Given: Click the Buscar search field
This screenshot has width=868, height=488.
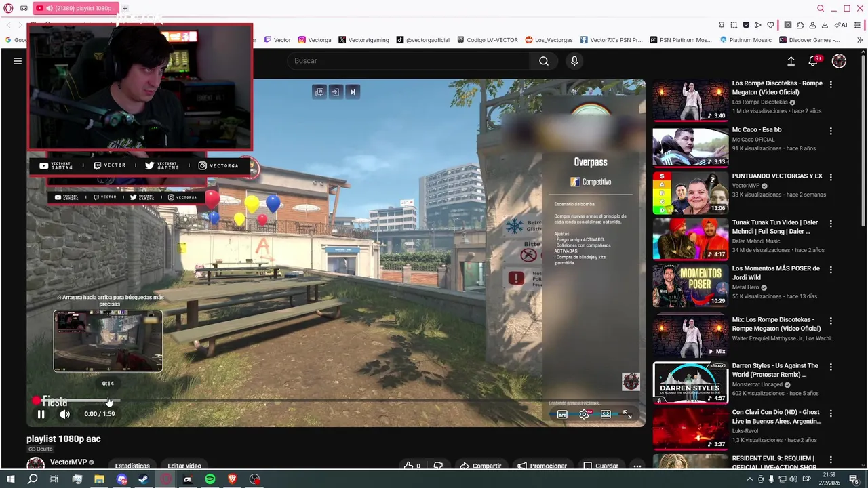Looking at the screenshot, I should tap(408, 61).
